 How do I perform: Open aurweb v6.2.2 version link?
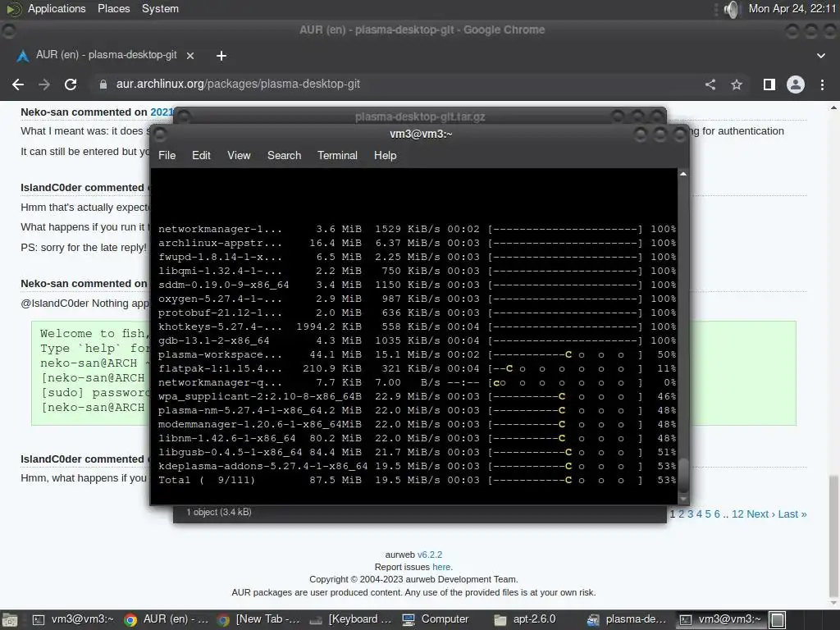pyautogui.click(x=430, y=555)
